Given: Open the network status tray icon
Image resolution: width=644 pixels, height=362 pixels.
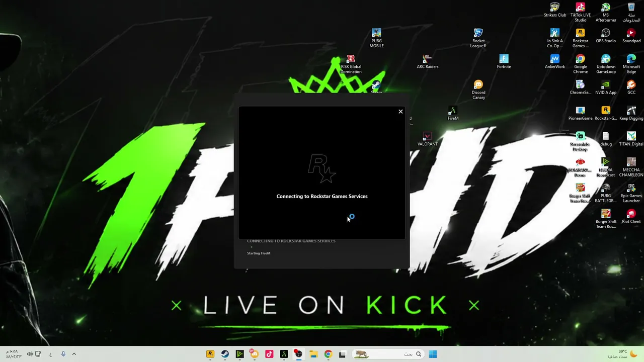Looking at the screenshot, I should click(38, 354).
